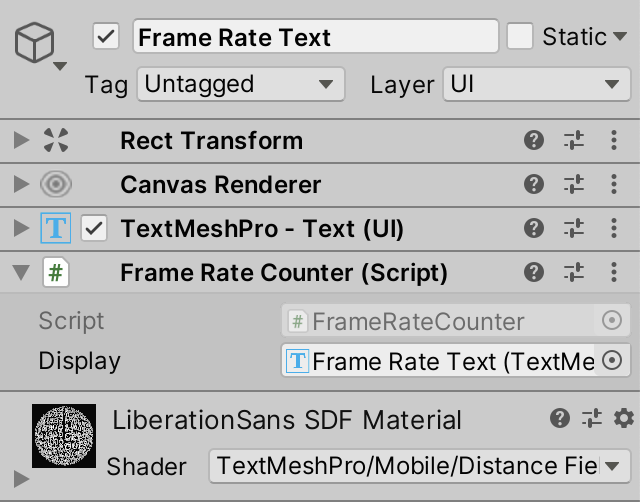
Task: Disable the Frame Rate Text GameObject checkbox
Action: [106, 37]
